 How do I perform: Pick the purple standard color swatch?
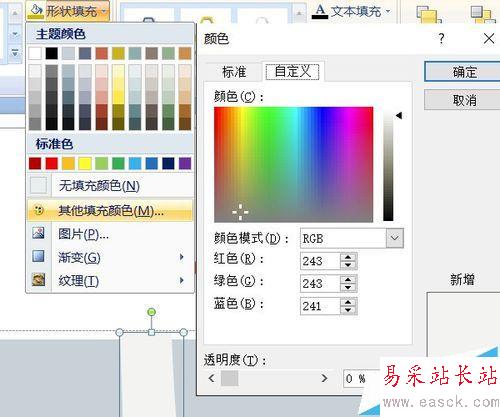point(185,164)
